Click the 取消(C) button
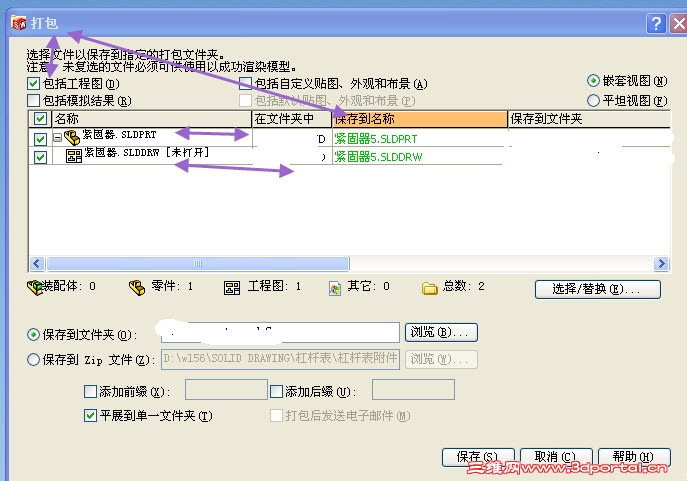 pyautogui.click(x=556, y=457)
